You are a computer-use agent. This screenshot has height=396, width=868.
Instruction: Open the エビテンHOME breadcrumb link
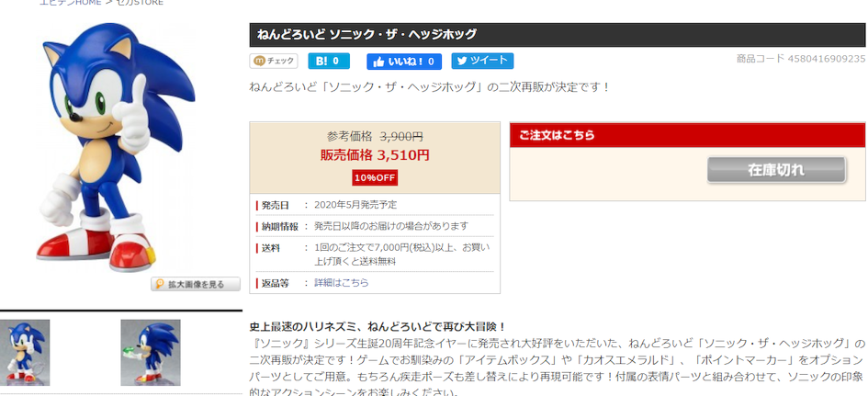coord(71,2)
